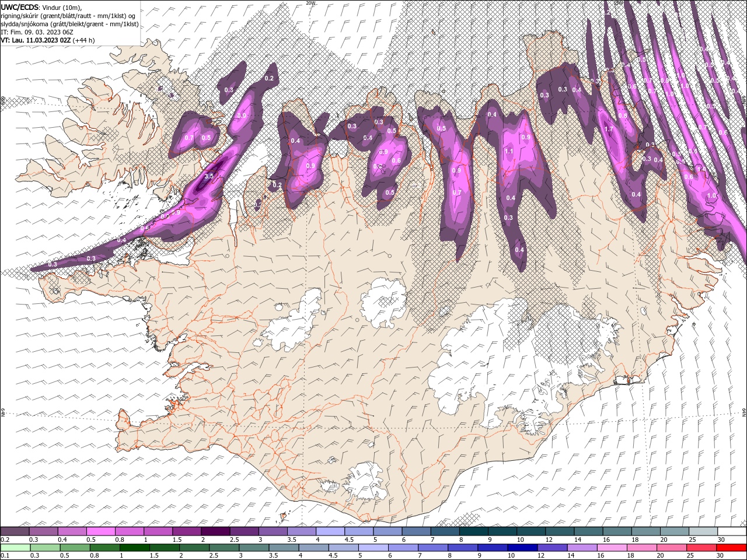This screenshot has width=747, height=560.
Task: Pick the light lavender swatch at 4 in the snow scale
Action: tap(330, 531)
